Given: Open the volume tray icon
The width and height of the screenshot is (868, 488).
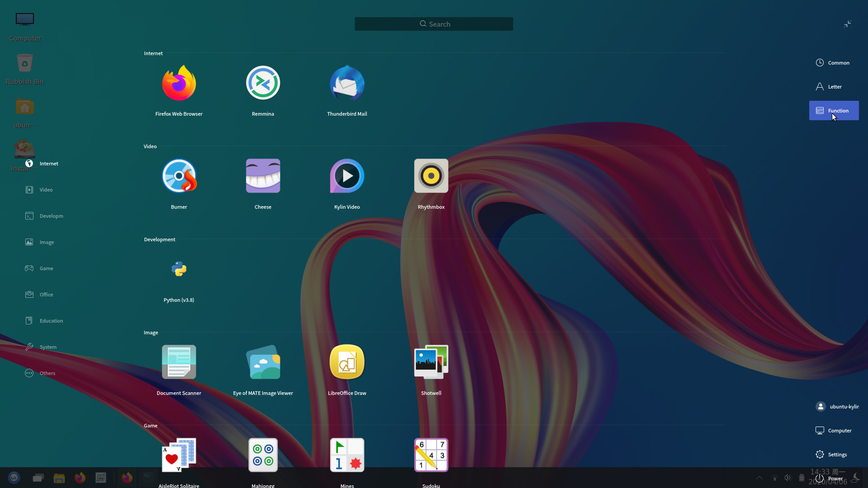Looking at the screenshot, I should point(788,478).
